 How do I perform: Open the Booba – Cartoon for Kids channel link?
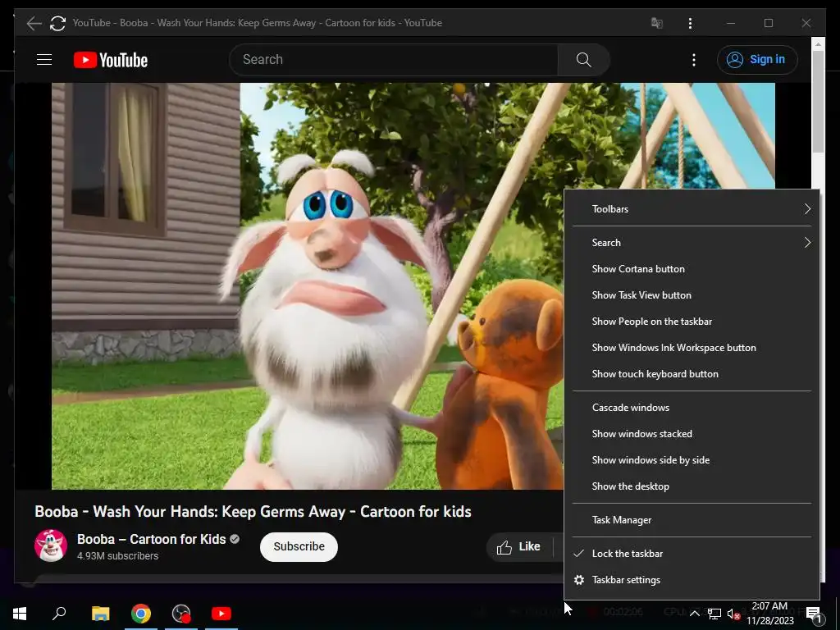[x=152, y=539]
